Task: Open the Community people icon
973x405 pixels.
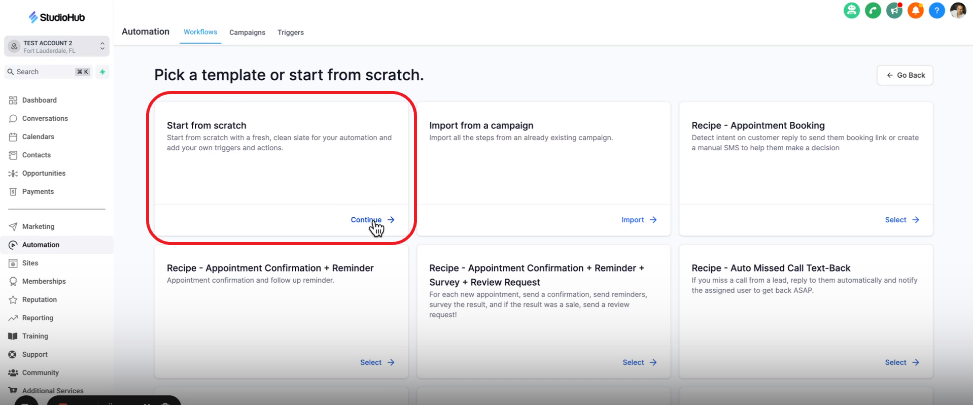Action: coord(13,373)
